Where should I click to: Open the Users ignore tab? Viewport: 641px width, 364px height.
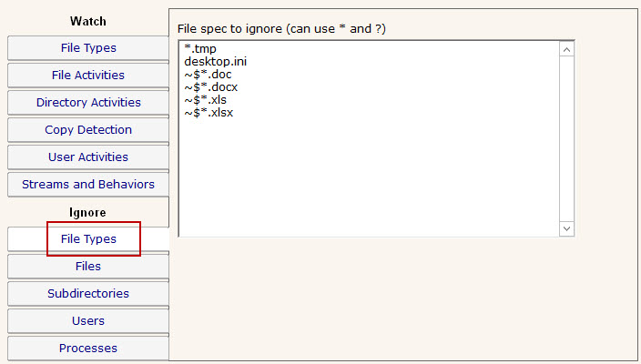click(88, 321)
